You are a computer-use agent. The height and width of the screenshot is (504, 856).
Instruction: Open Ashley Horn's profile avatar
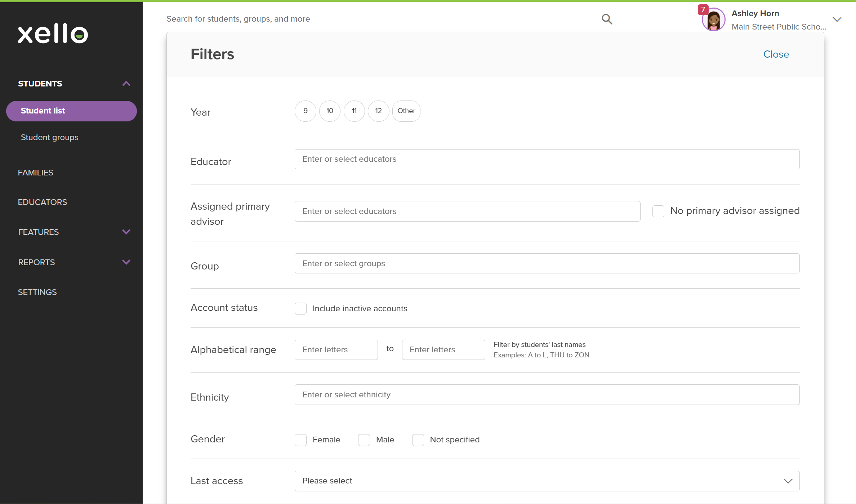tap(713, 20)
